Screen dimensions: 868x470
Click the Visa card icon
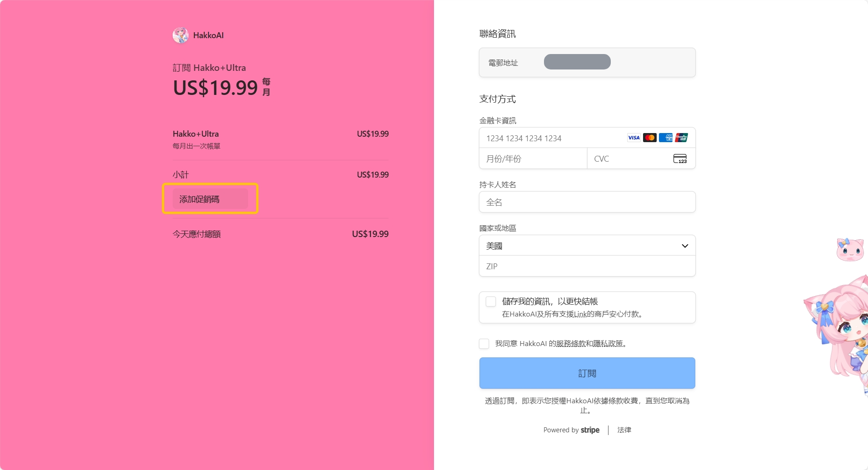pos(634,138)
